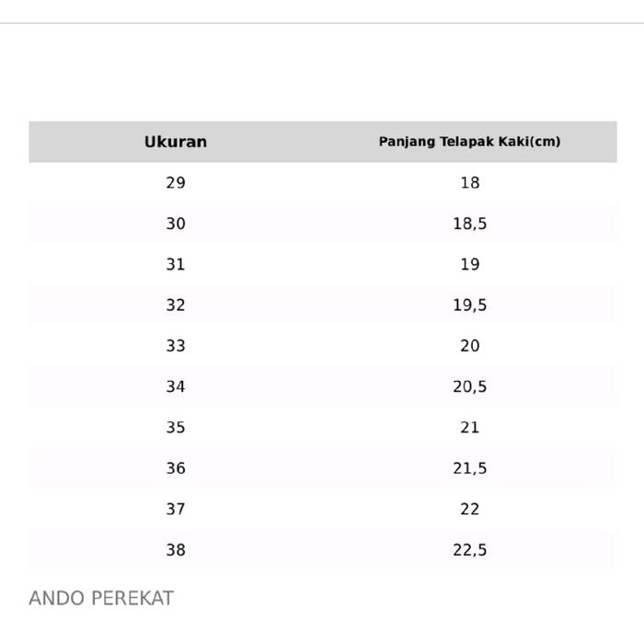Screen dimensions: 644x644
Task: Select size 29 in the table
Action: click(x=176, y=182)
